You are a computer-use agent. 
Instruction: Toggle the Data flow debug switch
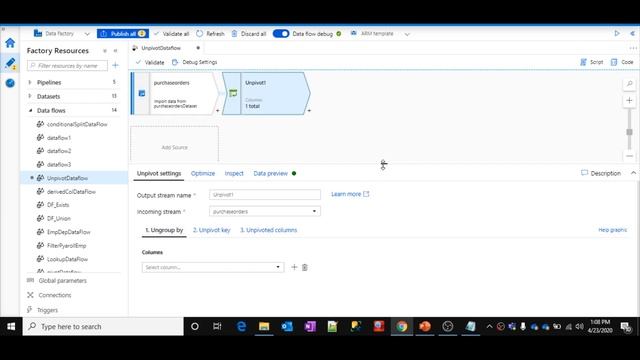coord(281,33)
